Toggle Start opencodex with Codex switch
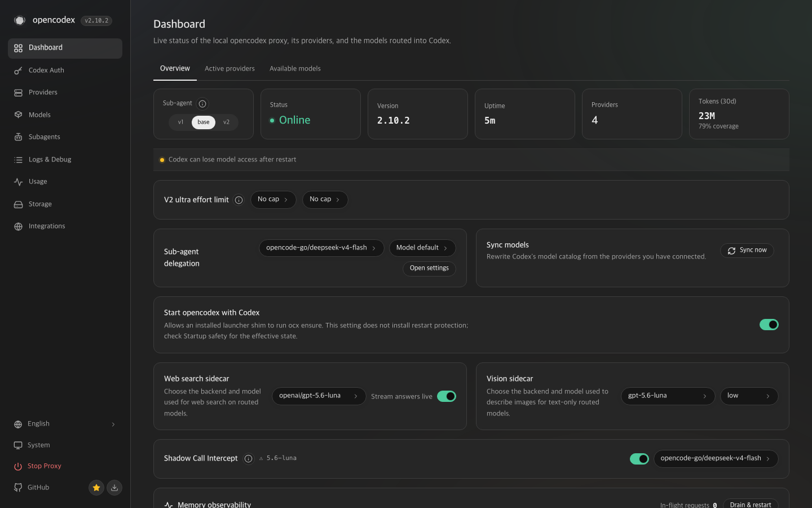Viewport: 812px width, 508px height. [x=769, y=325]
